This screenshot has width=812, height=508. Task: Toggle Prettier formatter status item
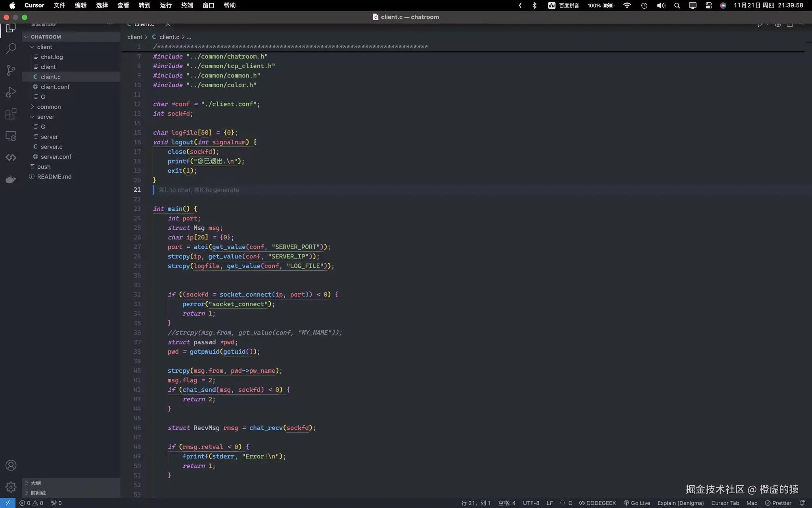[778, 503]
